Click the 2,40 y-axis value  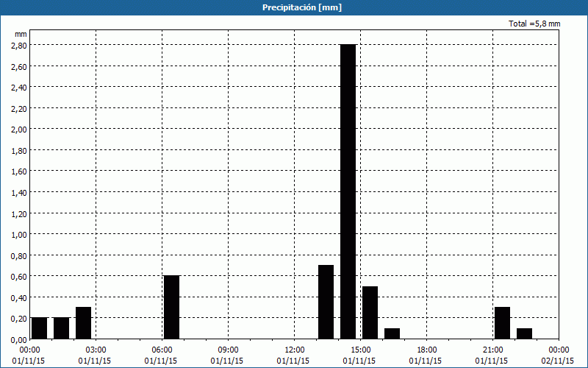coord(20,87)
